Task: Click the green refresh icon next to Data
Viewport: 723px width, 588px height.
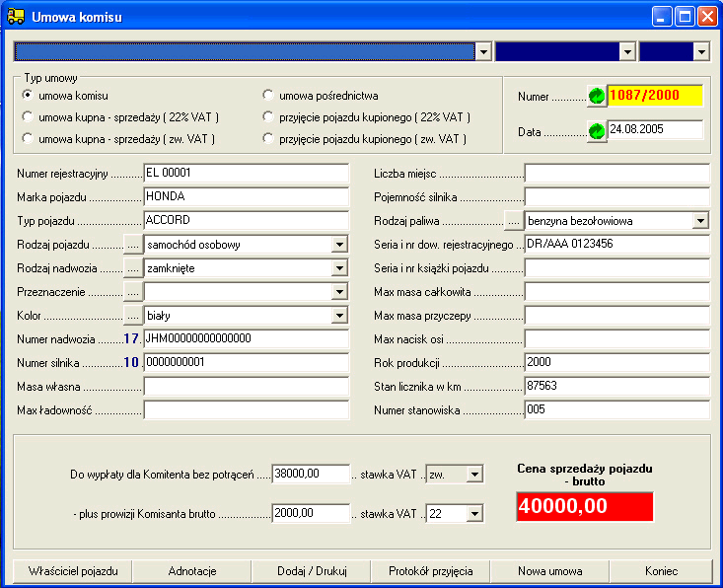Action: 597,131
